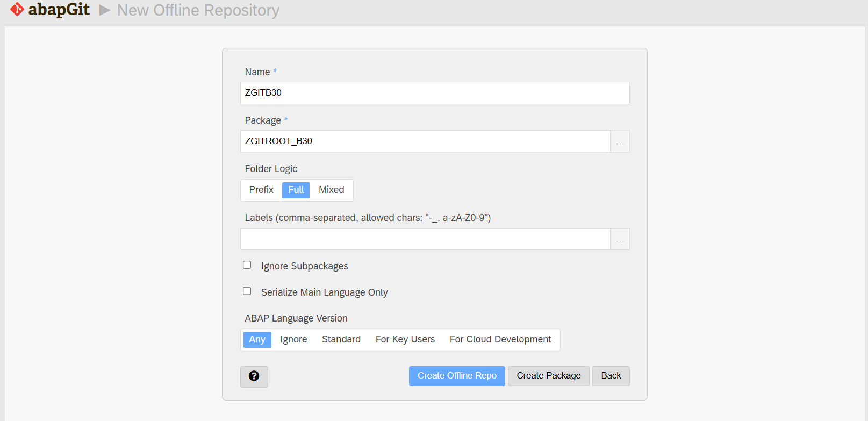Open help via question mark icon
This screenshot has width=868, height=421.
[x=254, y=376]
